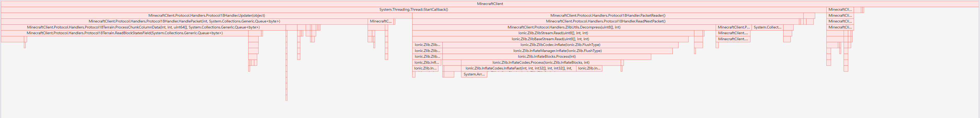Select the InflateManager.Inflate(Ionic.Zlib.FlushType) frame
The width and height of the screenshot is (980, 118).
[x=557, y=51]
